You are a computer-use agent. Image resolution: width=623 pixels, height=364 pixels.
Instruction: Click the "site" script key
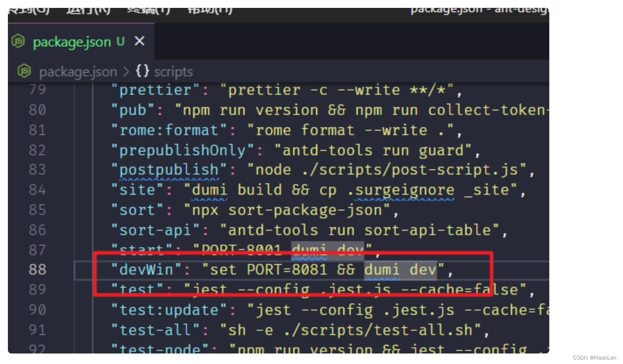pos(137,190)
